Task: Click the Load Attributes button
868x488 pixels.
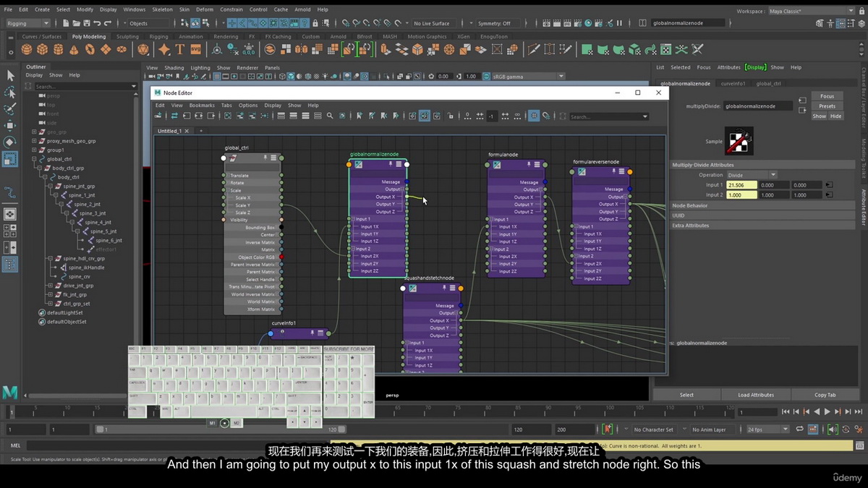Action: click(756, 395)
